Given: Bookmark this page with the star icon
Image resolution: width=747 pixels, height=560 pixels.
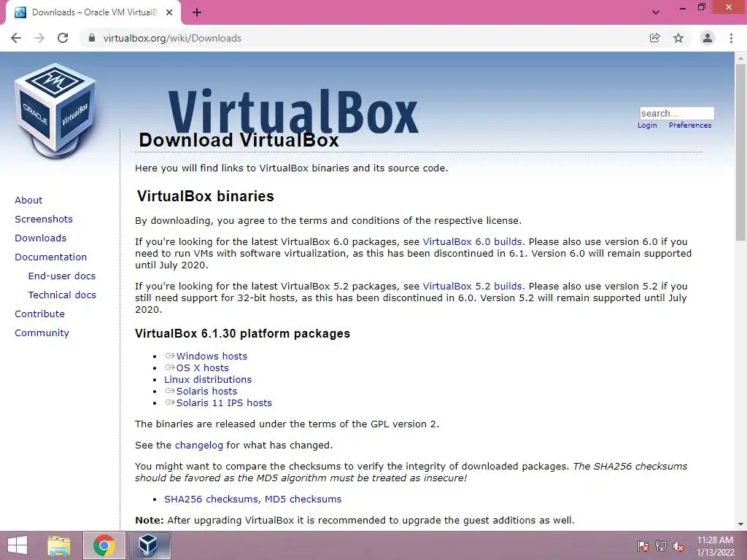Looking at the screenshot, I should [x=678, y=38].
